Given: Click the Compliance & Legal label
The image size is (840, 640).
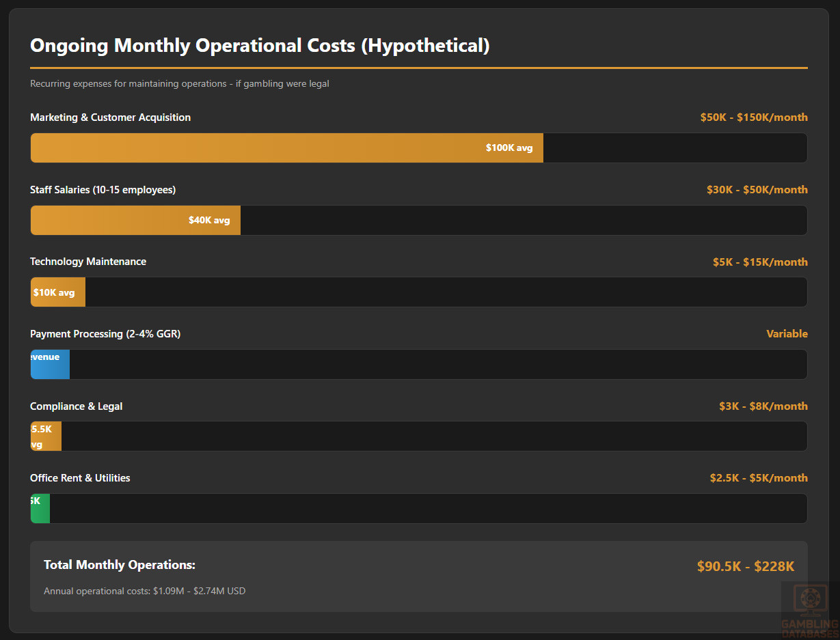Looking at the screenshot, I should click(77, 406).
